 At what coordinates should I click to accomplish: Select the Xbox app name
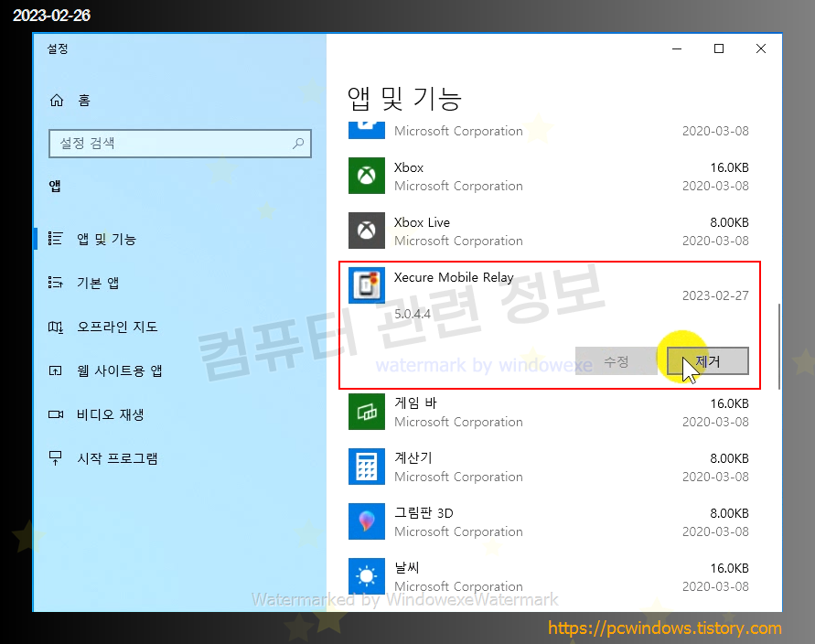pyautogui.click(x=409, y=168)
